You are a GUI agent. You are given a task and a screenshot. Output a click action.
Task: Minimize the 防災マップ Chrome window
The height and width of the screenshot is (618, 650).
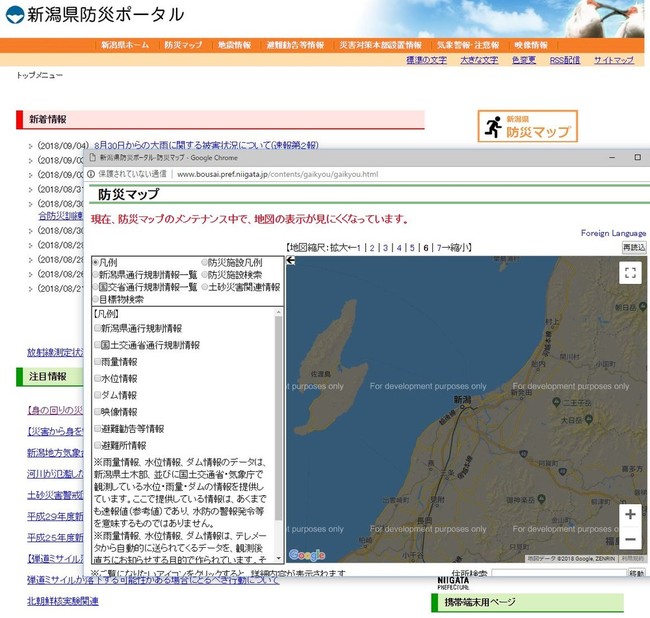[612, 158]
